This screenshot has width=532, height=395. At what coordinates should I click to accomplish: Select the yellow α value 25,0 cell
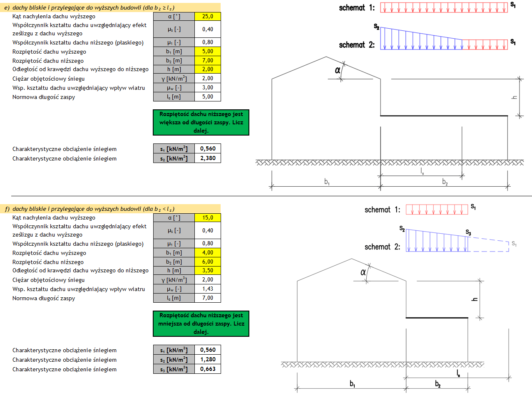pyautogui.click(x=207, y=17)
